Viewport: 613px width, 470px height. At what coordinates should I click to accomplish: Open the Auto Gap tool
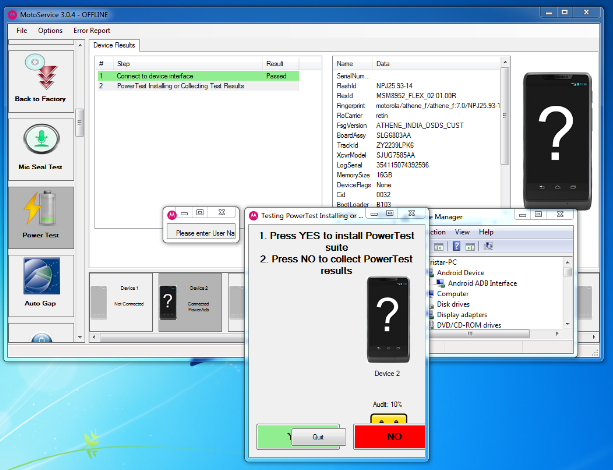pos(41,285)
